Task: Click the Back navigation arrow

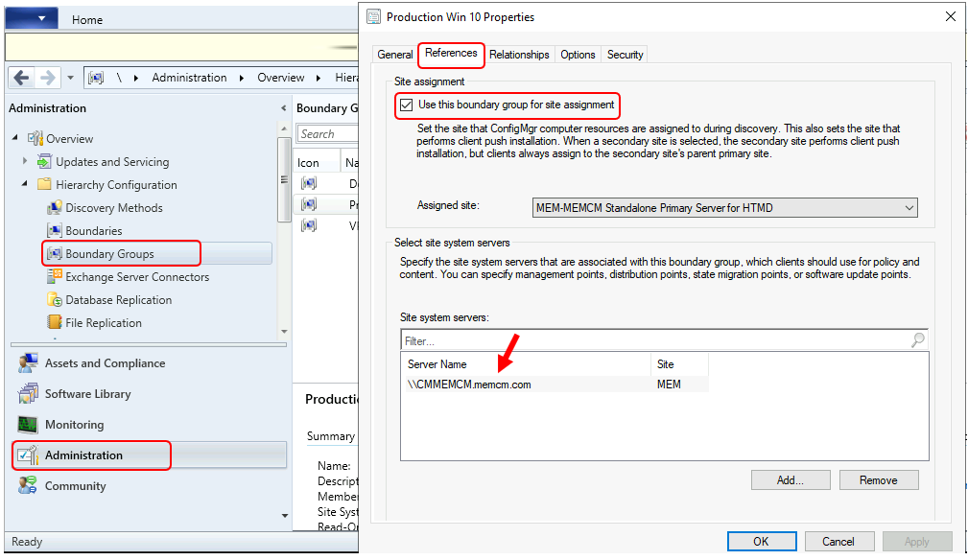Action: [21, 78]
